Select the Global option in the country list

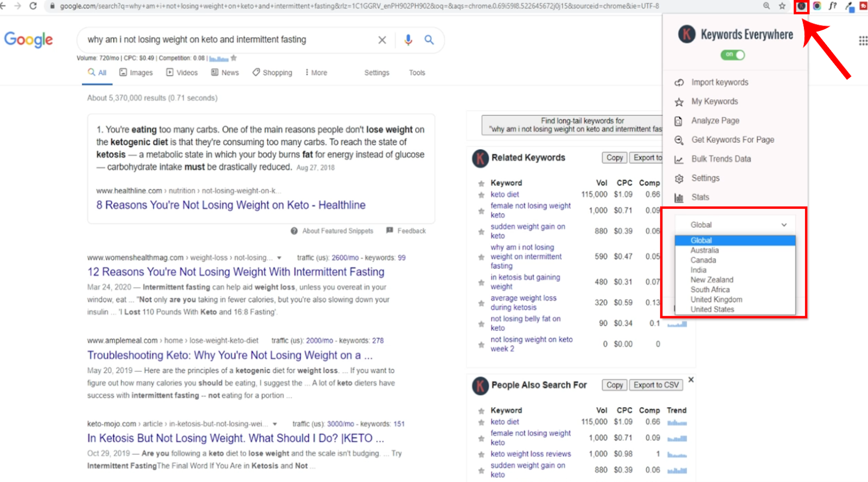(x=735, y=240)
